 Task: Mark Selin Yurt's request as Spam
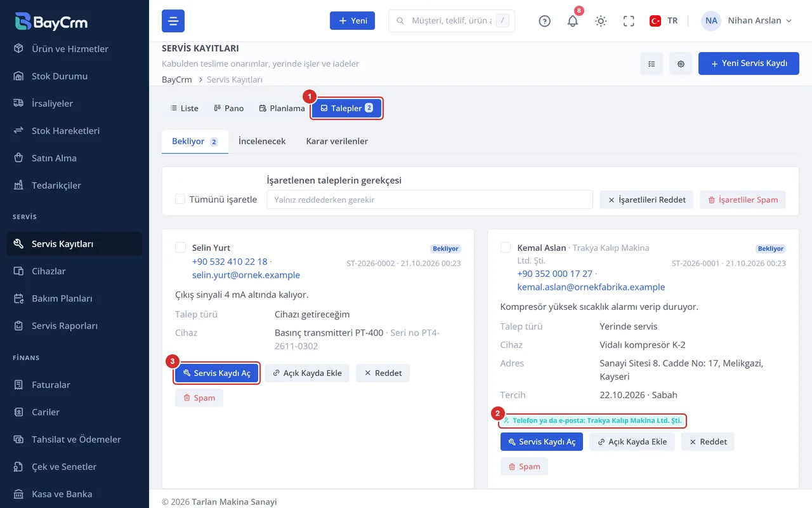pyautogui.click(x=199, y=398)
